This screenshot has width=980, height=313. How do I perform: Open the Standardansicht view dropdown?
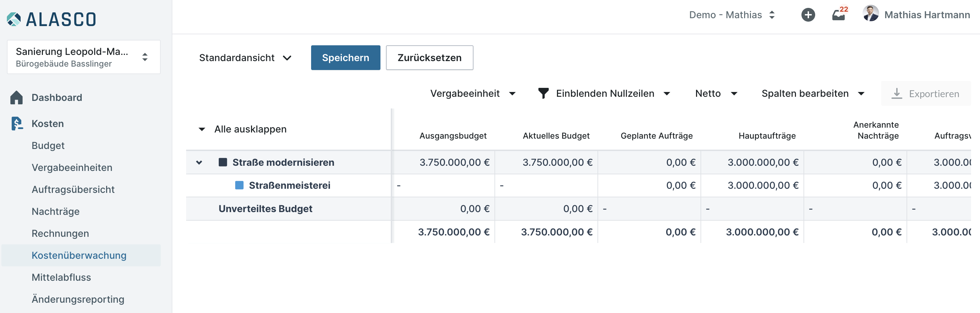[245, 58]
